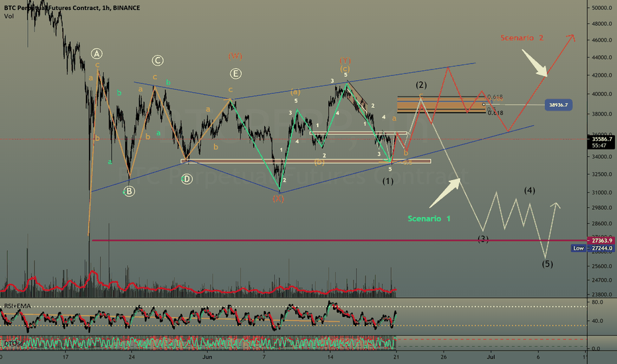Image resolution: width=617 pixels, height=364 pixels.
Task: Select the Vol indicator label
Action: coord(9,16)
